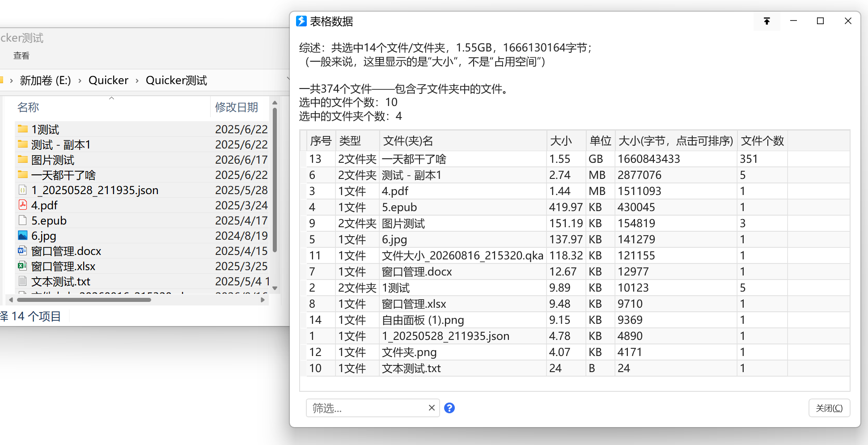Click the image icon of 6.jpg
The width and height of the screenshot is (868, 445).
tap(23, 235)
